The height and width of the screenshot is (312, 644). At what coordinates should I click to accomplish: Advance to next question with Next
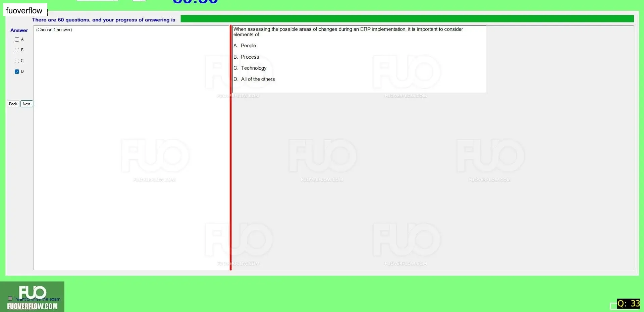click(x=26, y=104)
